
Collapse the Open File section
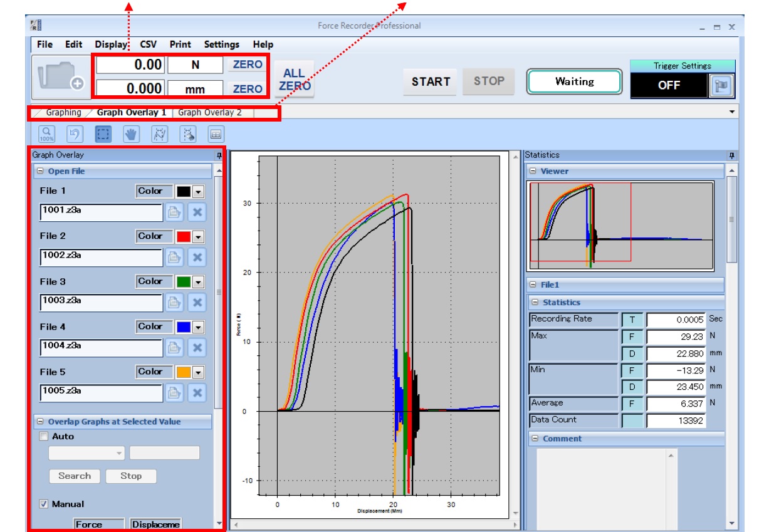tap(40, 172)
